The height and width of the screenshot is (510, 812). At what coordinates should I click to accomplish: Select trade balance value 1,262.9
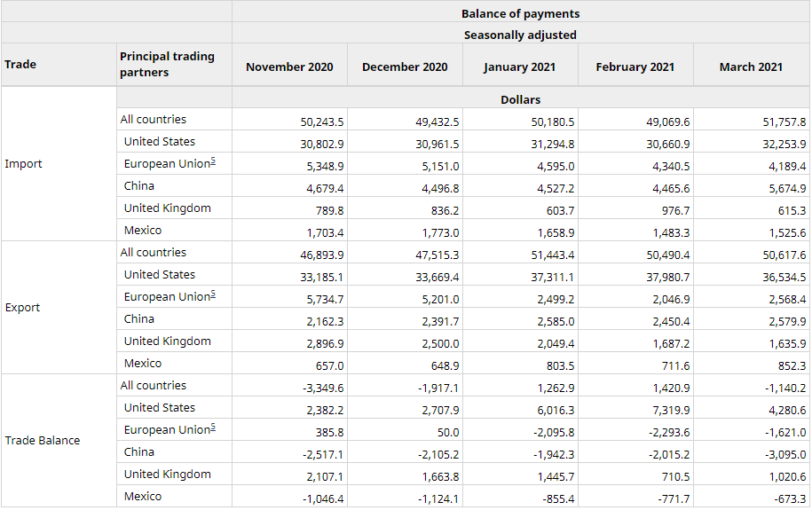coord(556,388)
